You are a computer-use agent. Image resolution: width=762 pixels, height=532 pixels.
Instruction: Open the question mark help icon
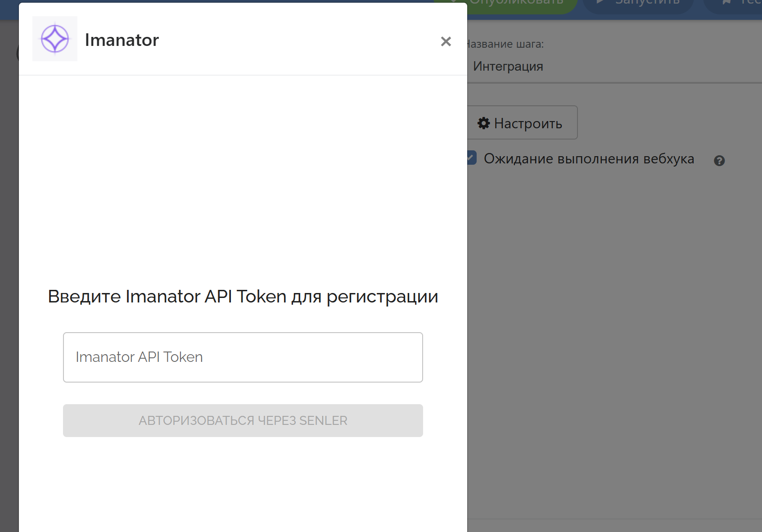pyautogui.click(x=719, y=161)
